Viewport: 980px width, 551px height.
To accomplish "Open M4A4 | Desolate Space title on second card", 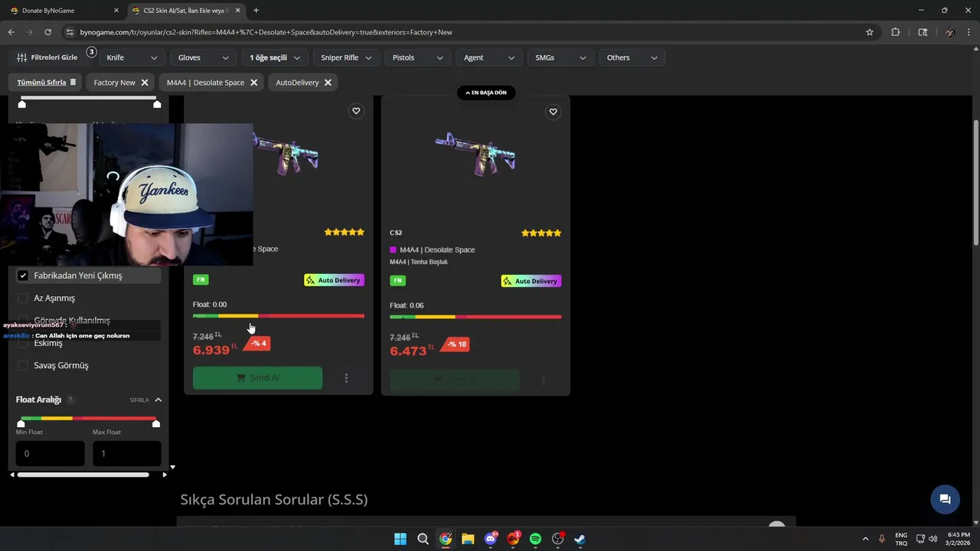I will pos(437,249).
